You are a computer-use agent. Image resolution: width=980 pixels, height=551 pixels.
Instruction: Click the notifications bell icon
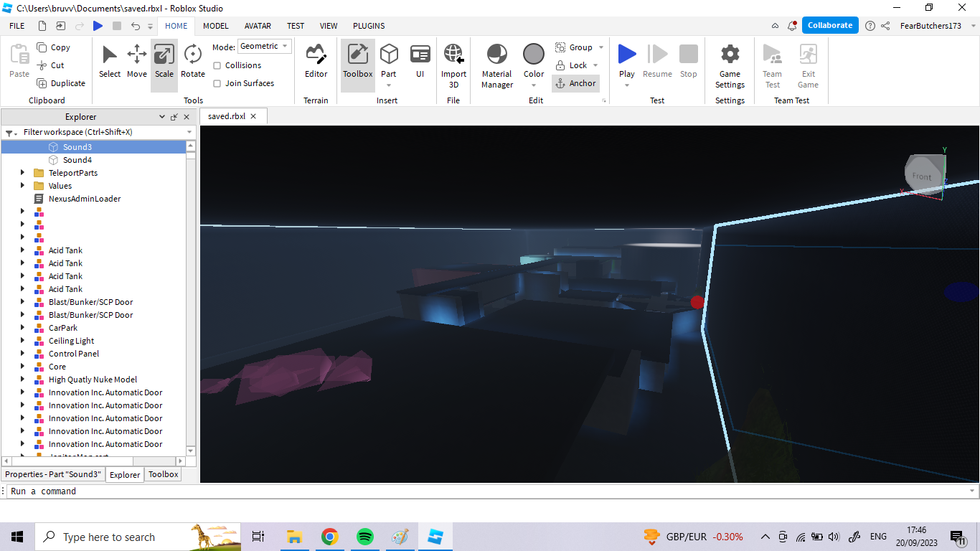(792, 26)
